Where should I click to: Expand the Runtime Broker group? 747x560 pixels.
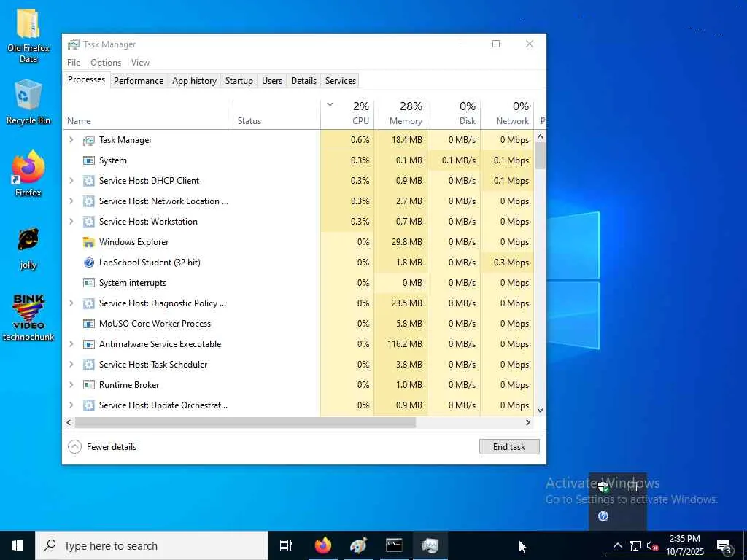(x=71, y=384)
